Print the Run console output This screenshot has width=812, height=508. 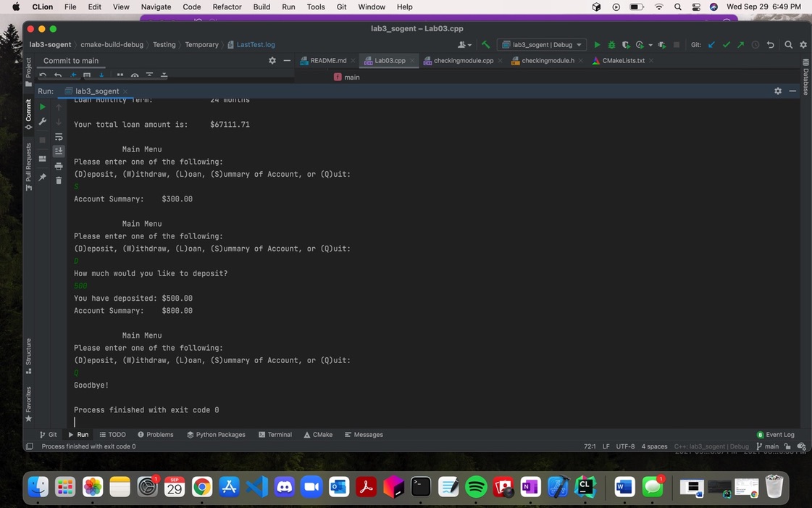(x=59, y=166)
